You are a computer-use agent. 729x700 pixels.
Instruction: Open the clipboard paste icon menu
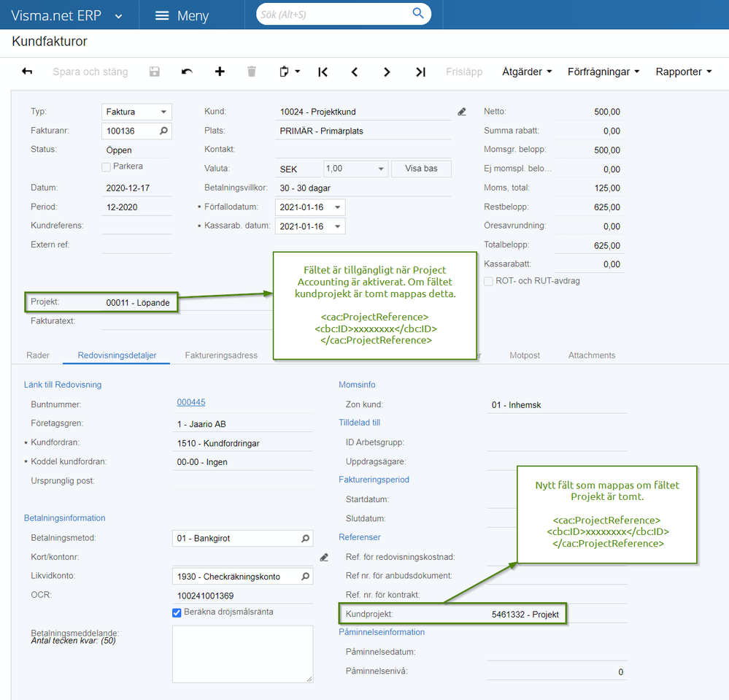289,72
